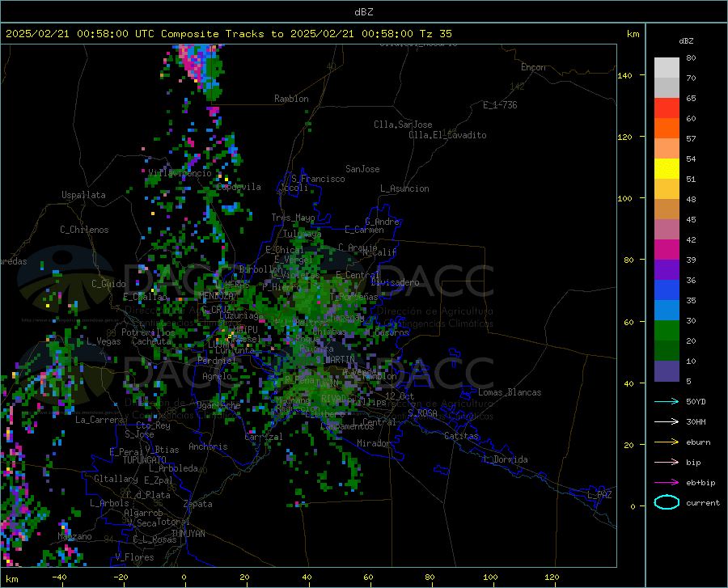Click the C_Guido label
The height and width of the screenshot is (588, 728).
(x=108, y=284)
